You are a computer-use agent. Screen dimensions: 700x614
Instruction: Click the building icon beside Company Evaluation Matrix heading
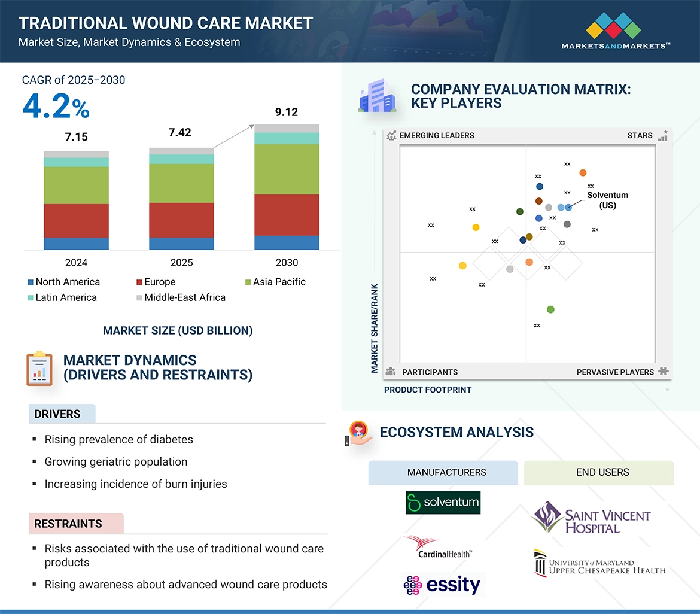coord(378,96)
